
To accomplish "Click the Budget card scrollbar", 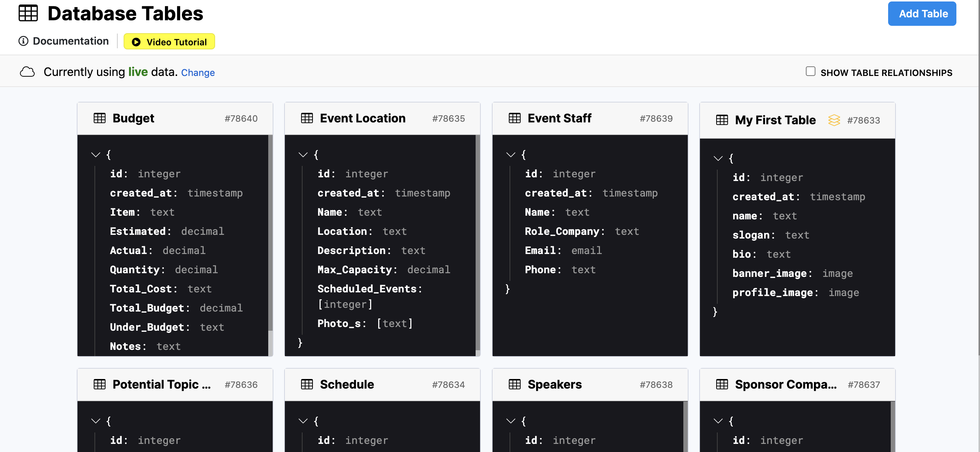I will point(270,233).
